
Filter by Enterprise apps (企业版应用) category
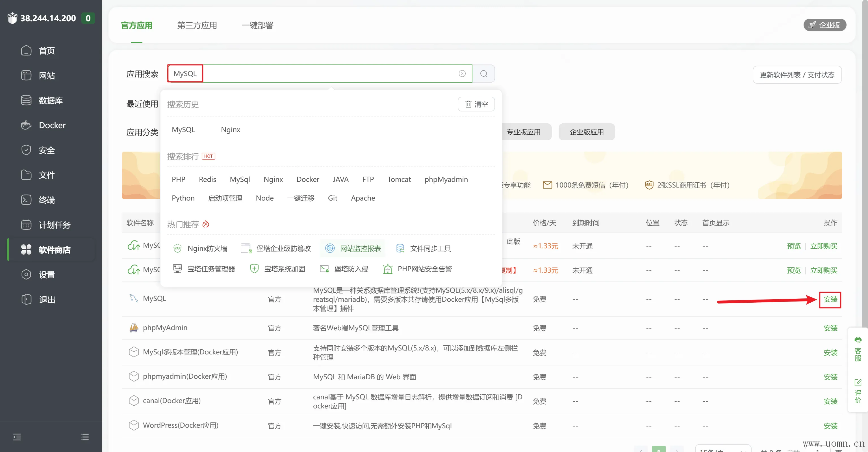pyautogui.click(x=586, y=132)
